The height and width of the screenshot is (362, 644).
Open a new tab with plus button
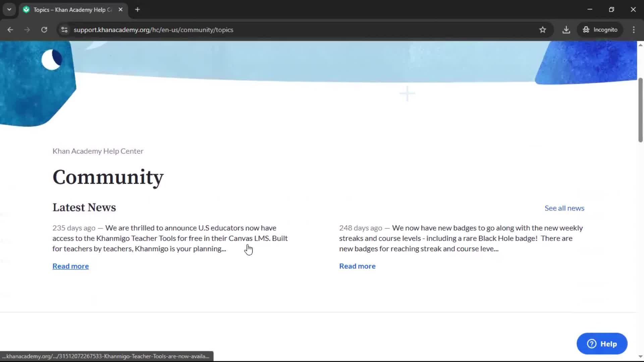[138, 9]
